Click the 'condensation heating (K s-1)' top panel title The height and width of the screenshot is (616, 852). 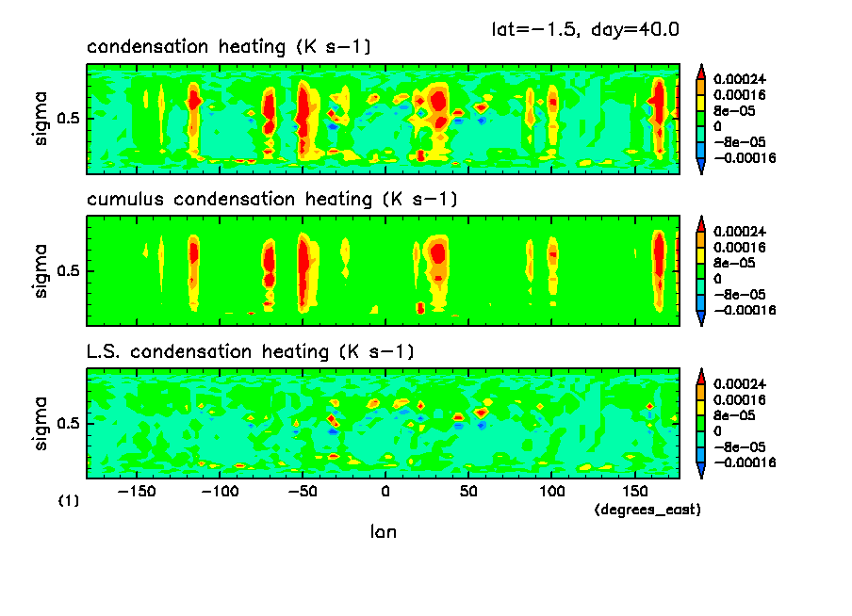pyautogui.click(x=222, y=47)
